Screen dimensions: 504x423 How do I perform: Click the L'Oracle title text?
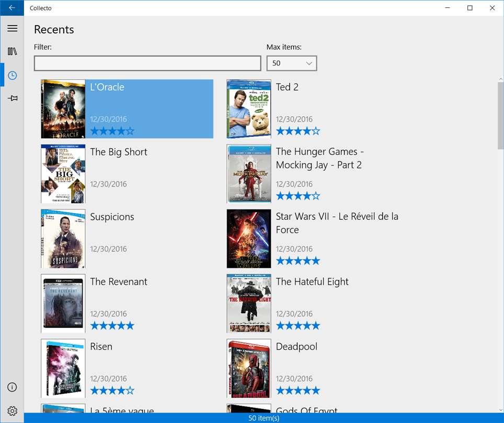coord(107,87)
